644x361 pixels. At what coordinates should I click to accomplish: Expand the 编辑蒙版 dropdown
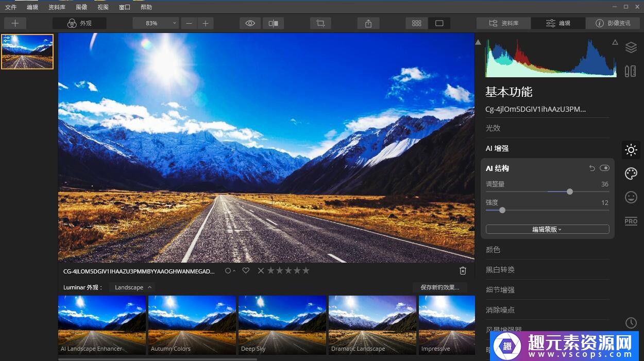pos(547,230)
